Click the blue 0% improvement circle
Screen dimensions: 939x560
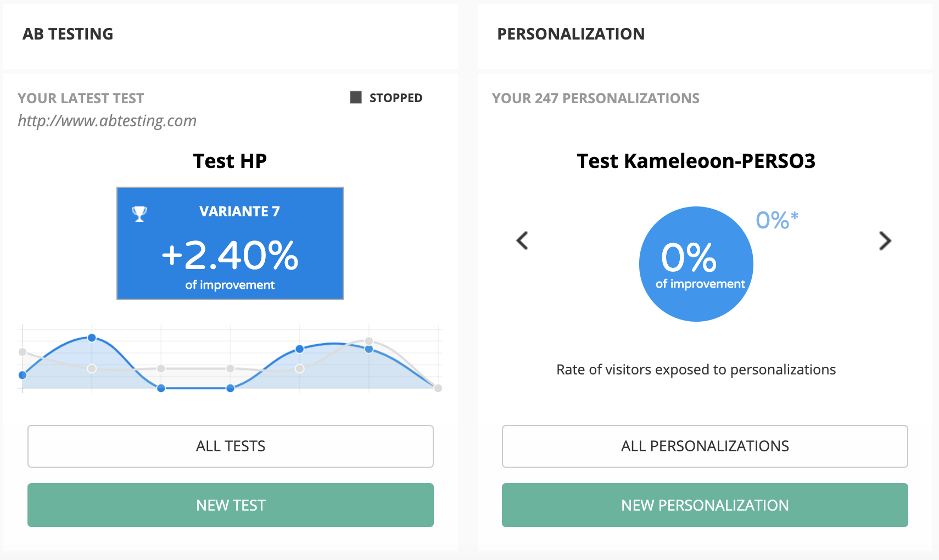[696, 264]
